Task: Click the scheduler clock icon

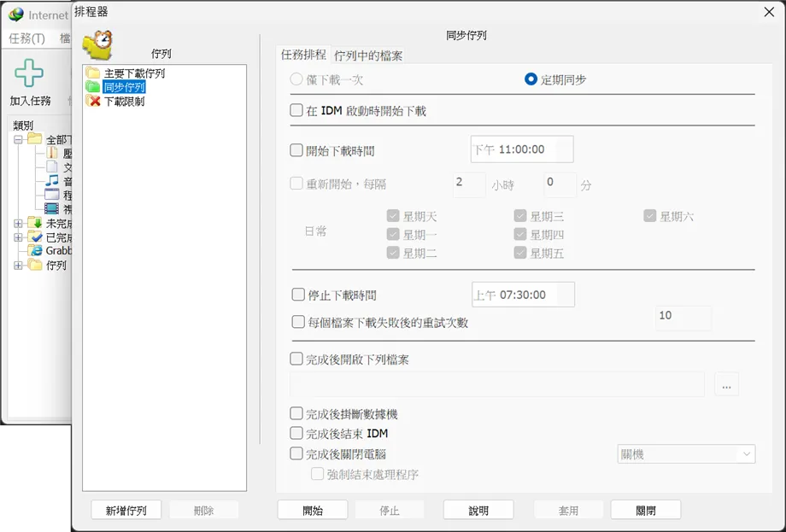Action: 97,44
